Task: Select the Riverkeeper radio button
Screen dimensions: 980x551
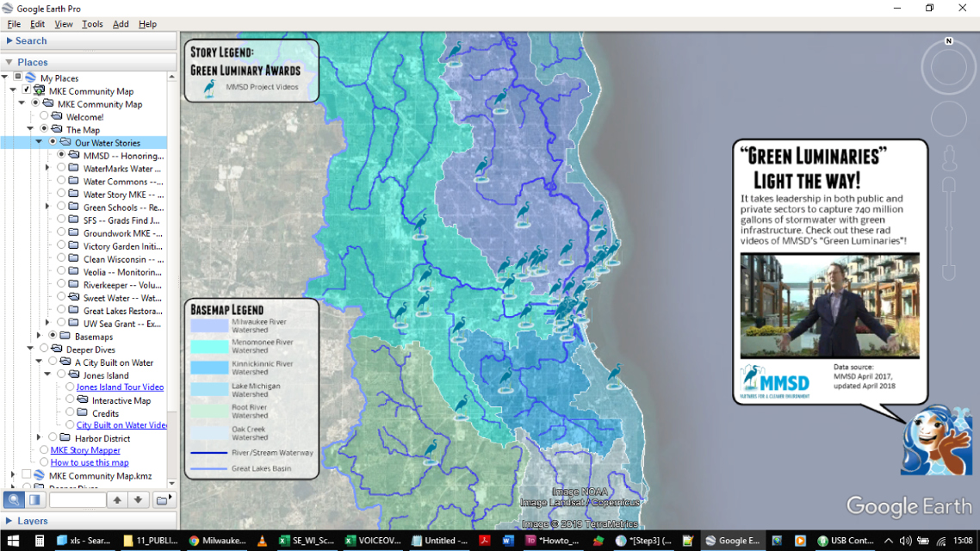Action: (61, 284)
